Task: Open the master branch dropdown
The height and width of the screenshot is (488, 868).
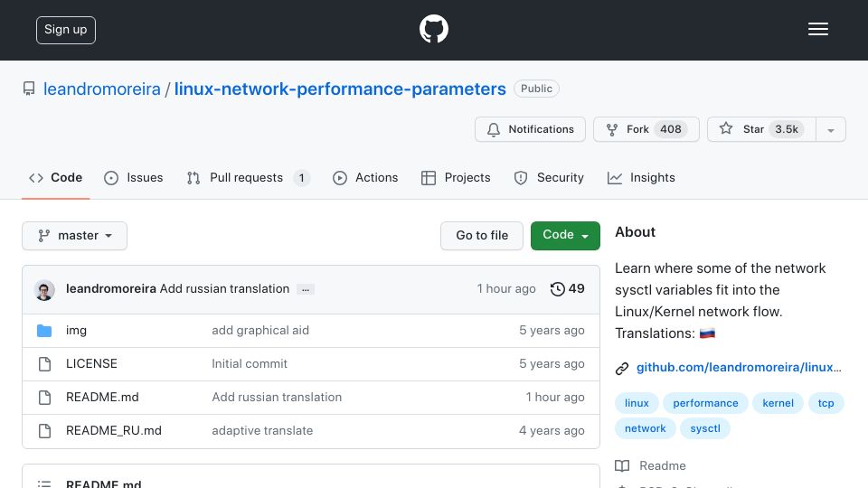Action: 75,236
